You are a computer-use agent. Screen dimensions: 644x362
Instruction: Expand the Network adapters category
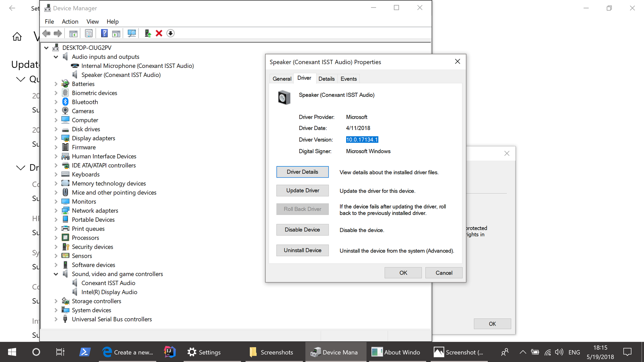pos(56,210)
